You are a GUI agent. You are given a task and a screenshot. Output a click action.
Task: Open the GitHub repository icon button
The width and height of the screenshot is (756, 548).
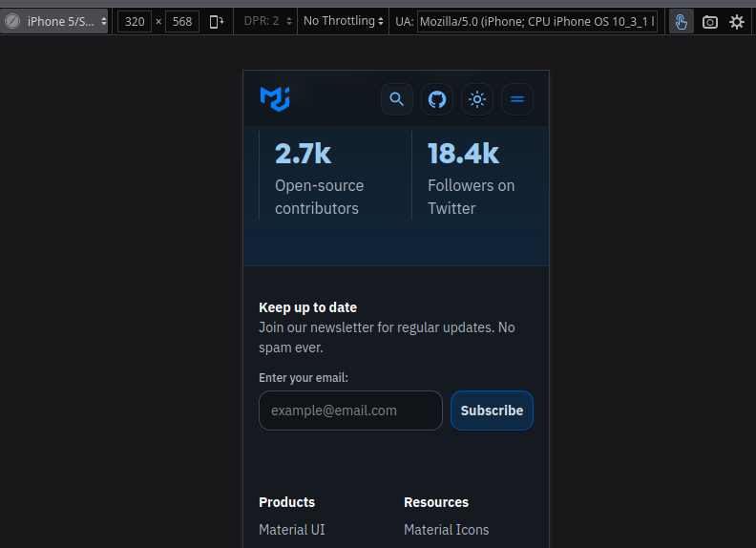437,99
